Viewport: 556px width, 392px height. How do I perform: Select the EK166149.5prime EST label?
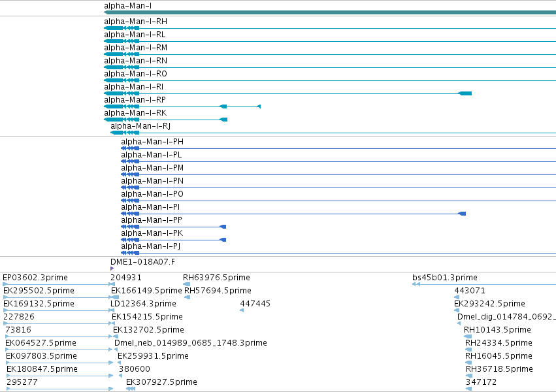click(x=146, y=291)
